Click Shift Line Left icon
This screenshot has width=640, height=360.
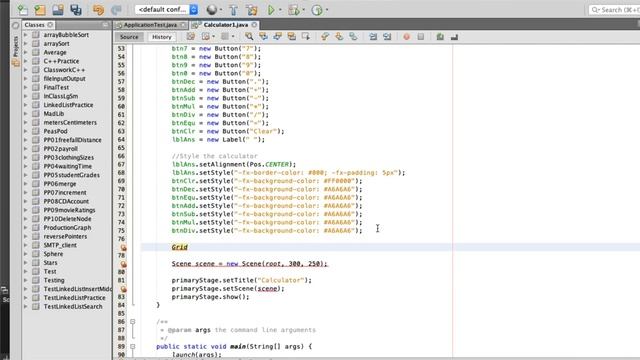(373, 37)
